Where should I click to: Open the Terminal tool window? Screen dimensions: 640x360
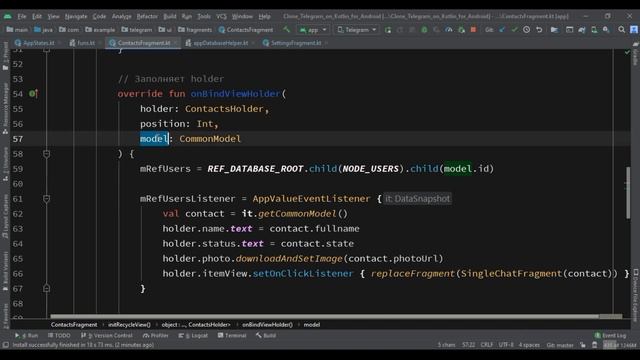tap(232, 336)
